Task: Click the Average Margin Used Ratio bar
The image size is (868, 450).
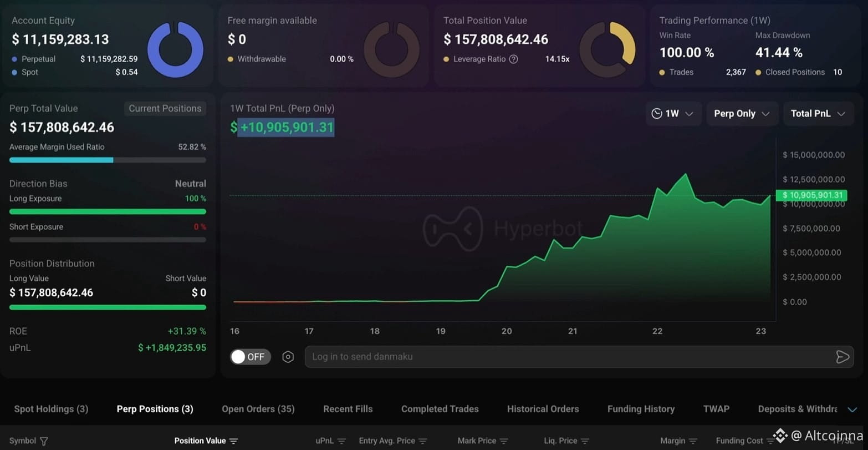Action: [x=108, y=160]
